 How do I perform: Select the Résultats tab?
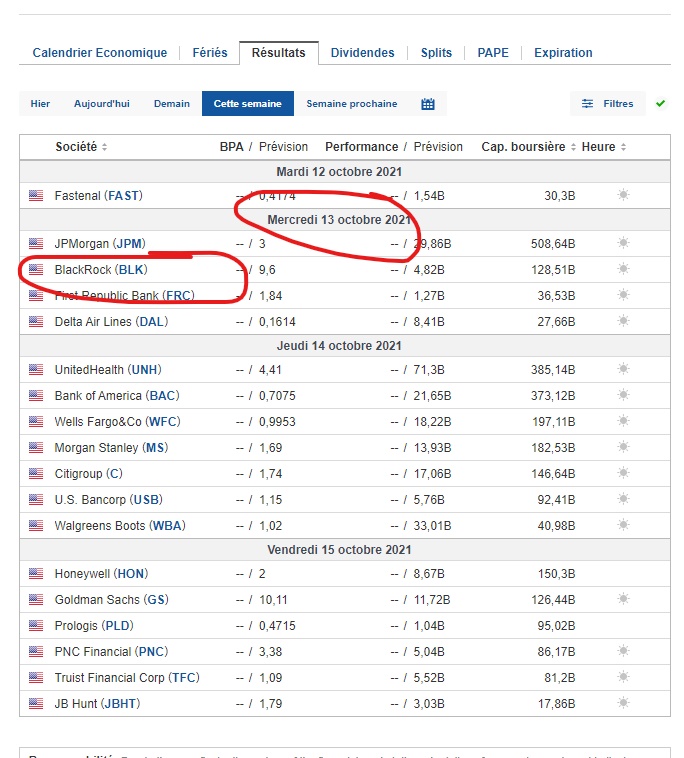click(278, 53)
